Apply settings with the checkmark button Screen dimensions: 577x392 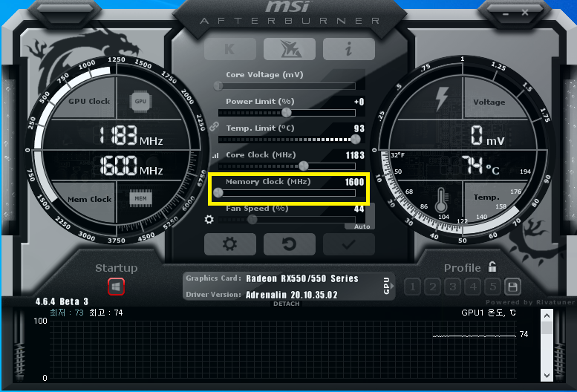(x=349, y=244)
